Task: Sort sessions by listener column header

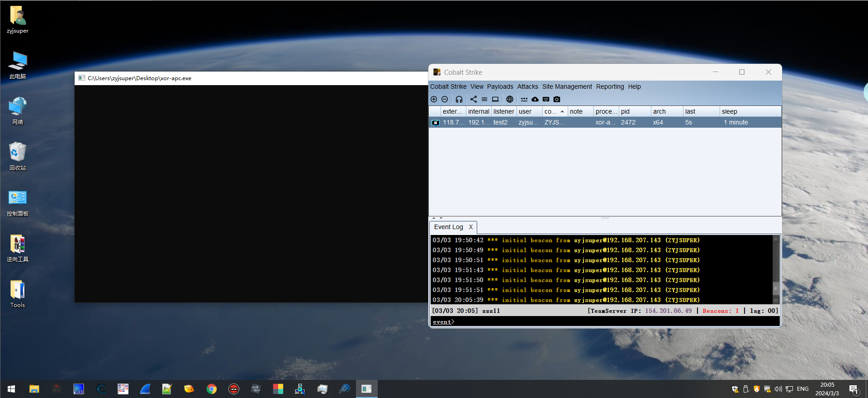Action: coord(504,111)
